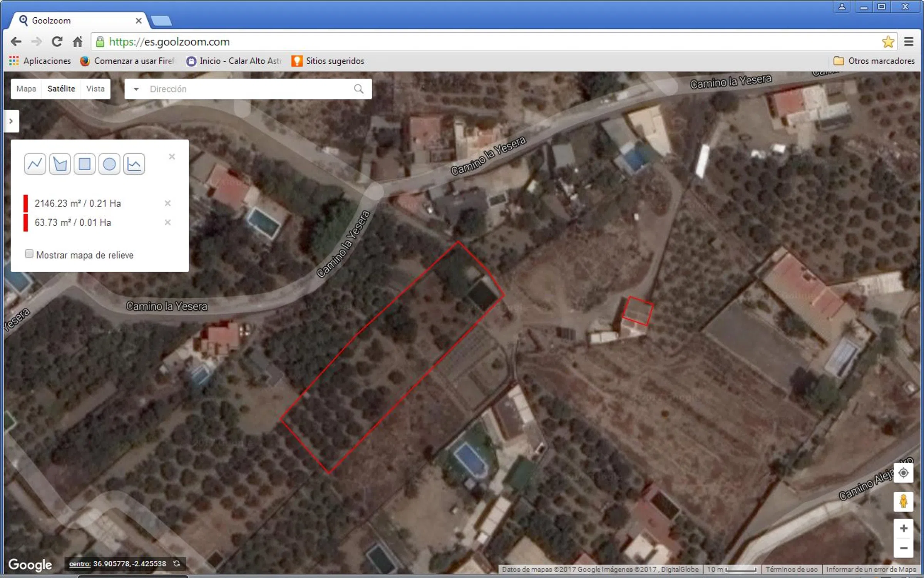The width and height of the screenshot is (924, 578).
Task: Click the my-location target icon
Action: pos(903,473)
